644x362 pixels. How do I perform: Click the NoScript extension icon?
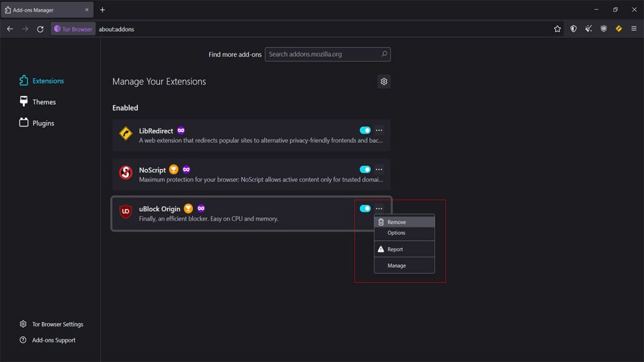pos(126,173)
